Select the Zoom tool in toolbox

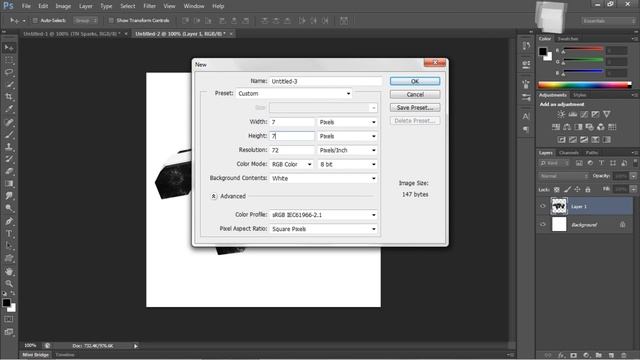(9, 283)
